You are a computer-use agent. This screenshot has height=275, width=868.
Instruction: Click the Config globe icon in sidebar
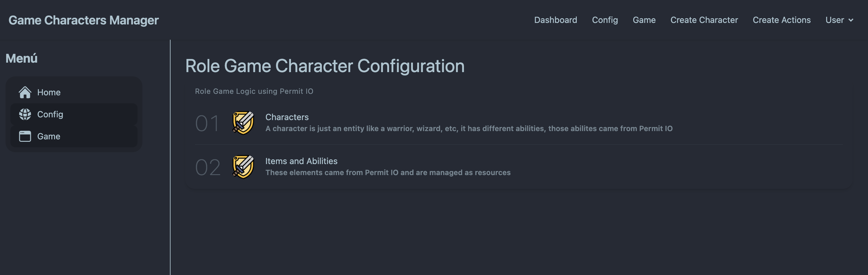tap(25, 114)
